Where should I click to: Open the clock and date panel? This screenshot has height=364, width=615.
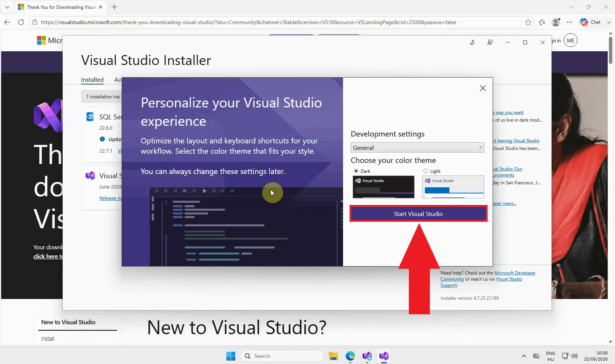point(596,356)
